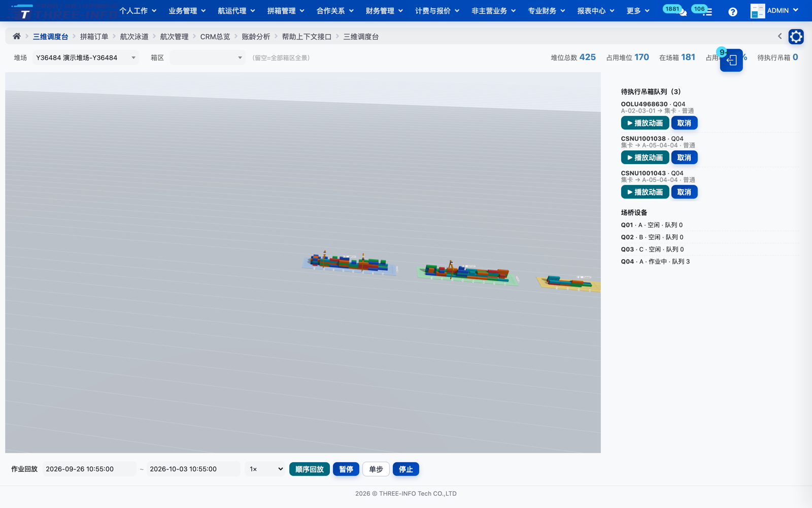Open the 财务管理 menu
812x508 pixels.
(x=384, y=11)
